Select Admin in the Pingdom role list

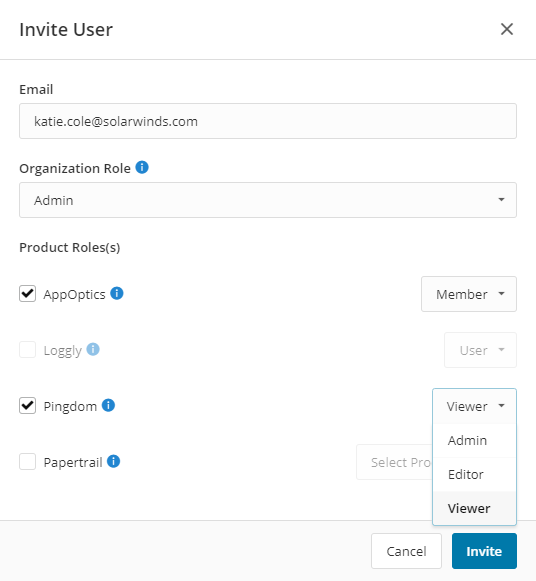475,441
